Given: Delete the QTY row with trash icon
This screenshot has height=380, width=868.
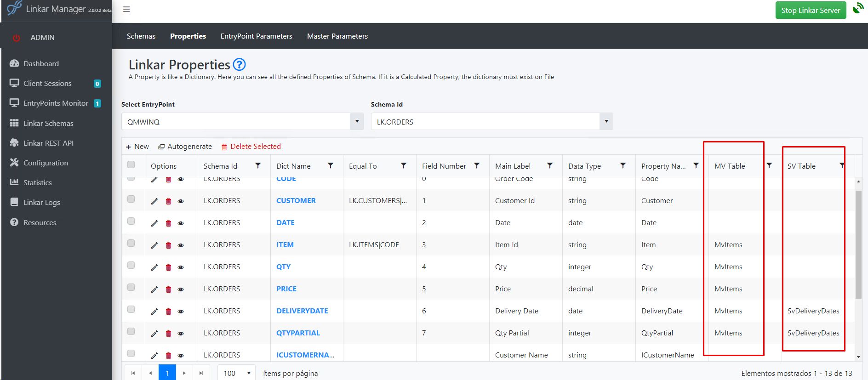Looking at the screenshot, I should click(168, 267).
